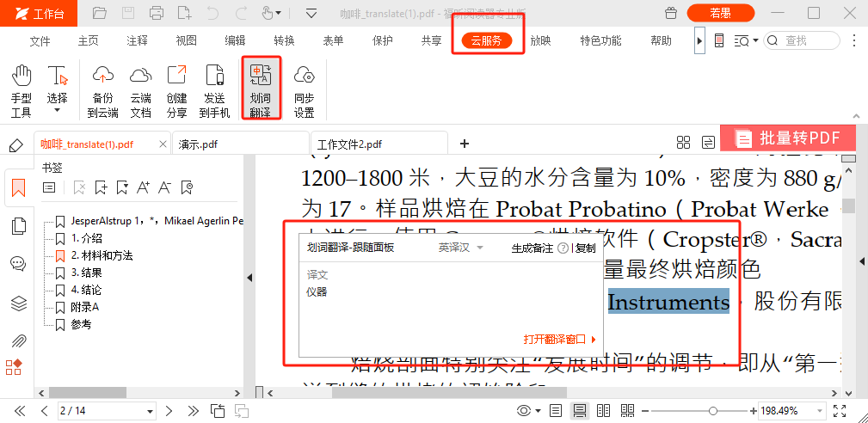868x423 pixels.
Task: Adjust the zoom slider handle
Action: tap(713, 411)
